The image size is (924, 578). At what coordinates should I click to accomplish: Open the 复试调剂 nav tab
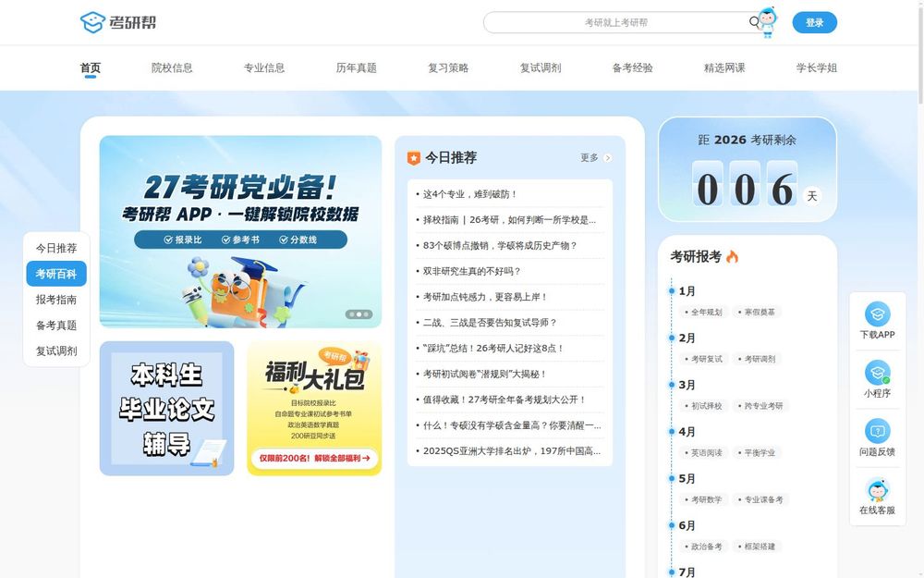point(541,68)
